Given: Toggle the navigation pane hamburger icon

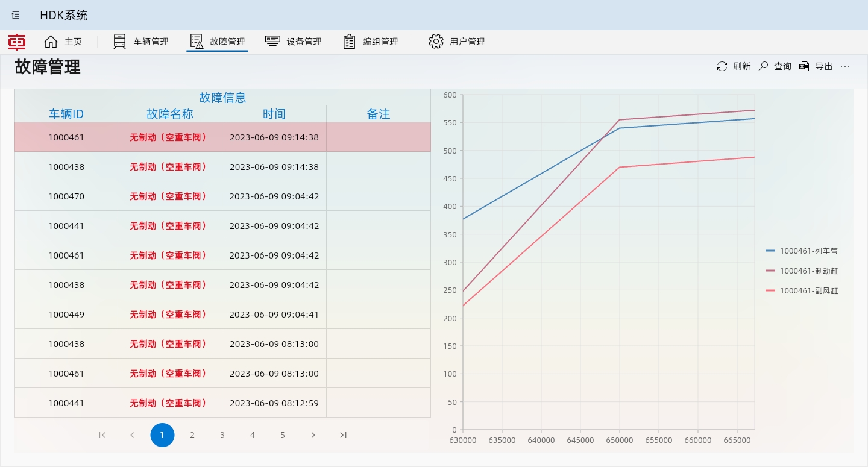Looking at the screenshot, I should (x=15, y=15).
